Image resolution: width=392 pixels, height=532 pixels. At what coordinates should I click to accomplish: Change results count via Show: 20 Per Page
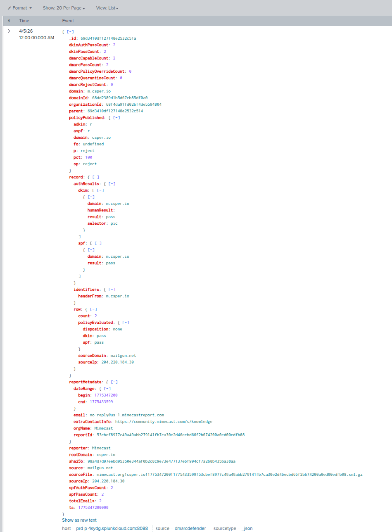(x=64, y=7)
